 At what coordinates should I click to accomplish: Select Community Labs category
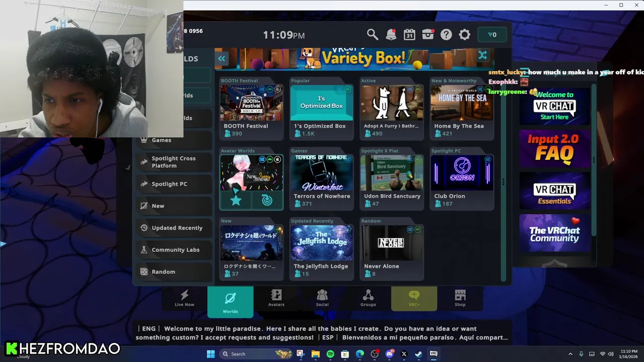coord(174,250)
